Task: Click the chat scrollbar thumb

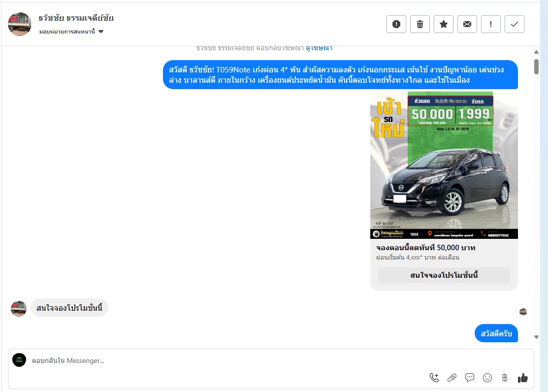Action: point(537,67)
